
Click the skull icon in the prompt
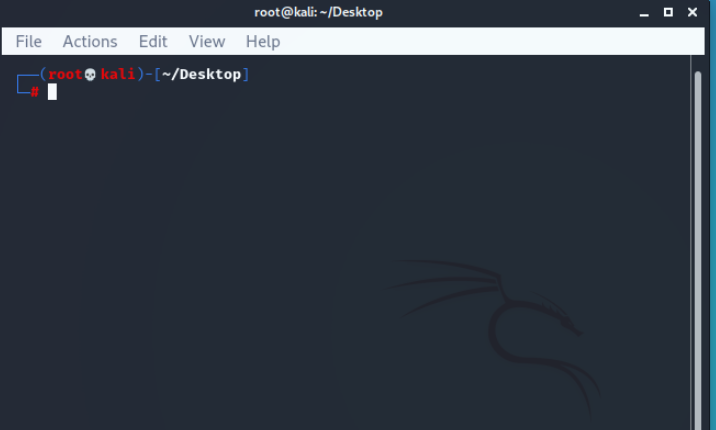coord(90,74)
